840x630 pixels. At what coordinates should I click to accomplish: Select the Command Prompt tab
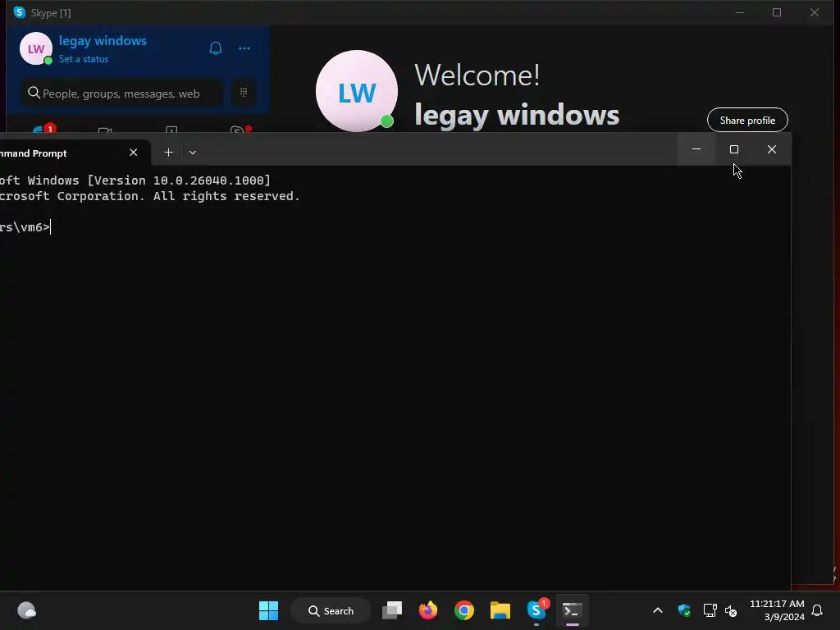(x=64, y=153)
